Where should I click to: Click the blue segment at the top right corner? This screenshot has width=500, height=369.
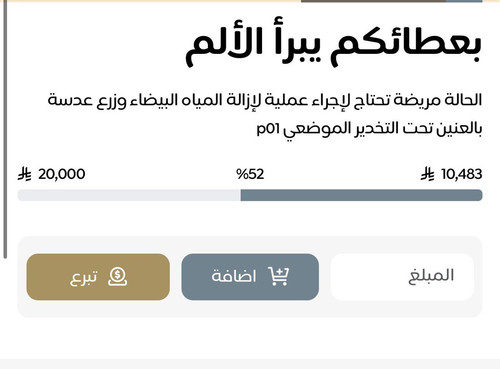coord(464,1)
